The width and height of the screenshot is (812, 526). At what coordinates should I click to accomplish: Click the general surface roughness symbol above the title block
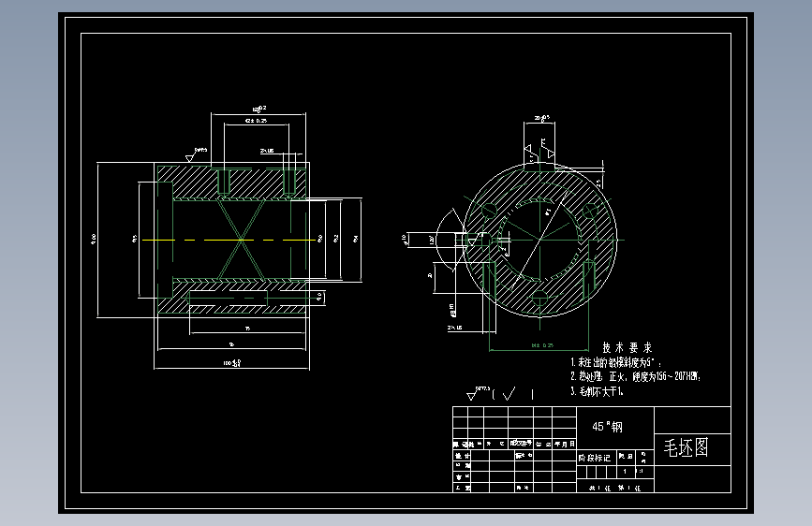[x=478, y=393]
